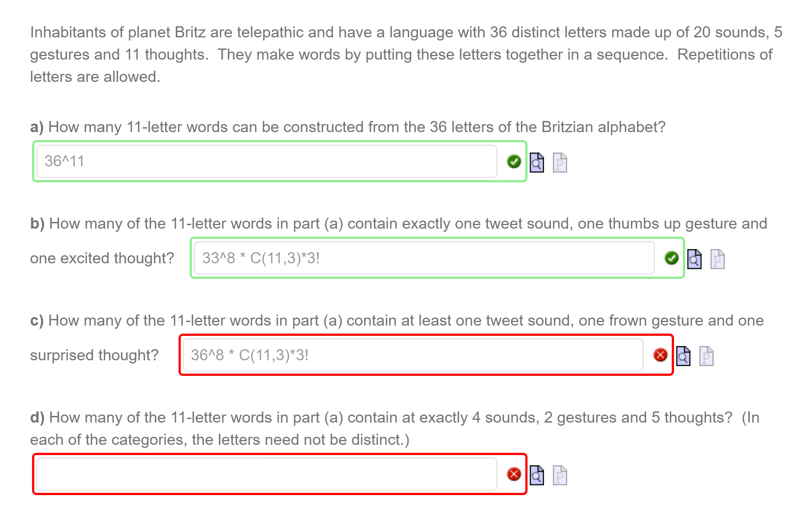Click the part b answer box with 33^8 formula

[x=423, y=258]
